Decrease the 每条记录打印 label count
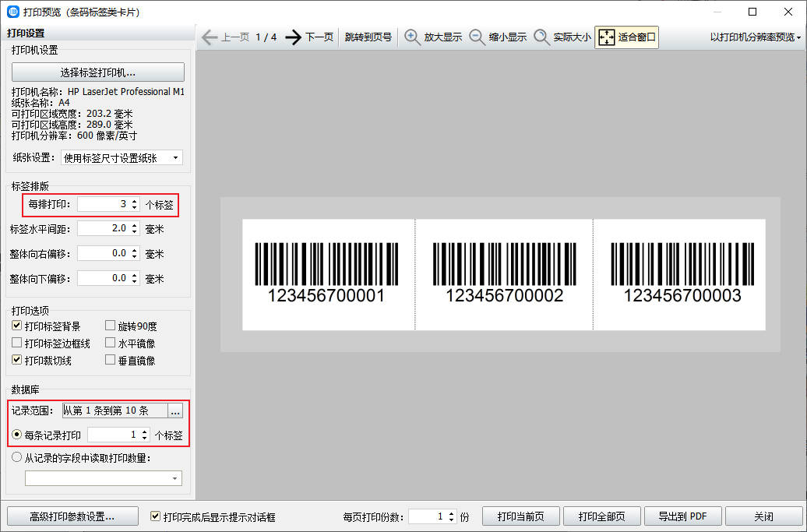 pyautogui.click(x=145, y=439)
